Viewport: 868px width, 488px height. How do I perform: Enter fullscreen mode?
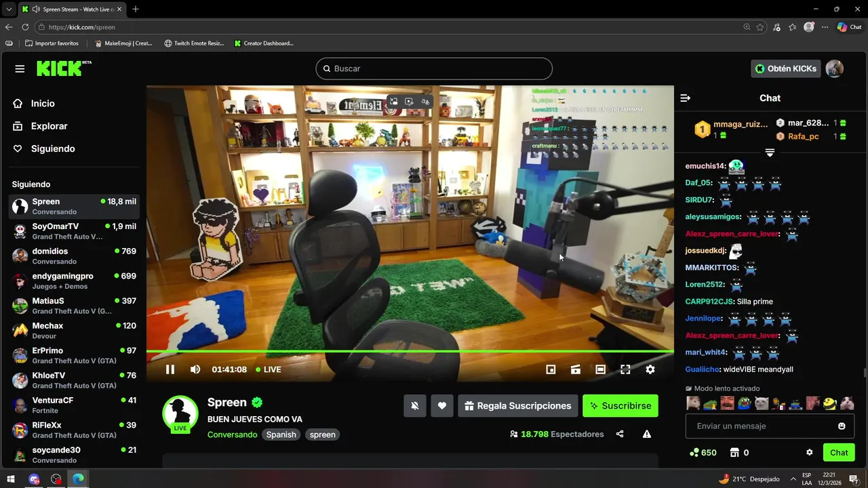tap(625, 369)
